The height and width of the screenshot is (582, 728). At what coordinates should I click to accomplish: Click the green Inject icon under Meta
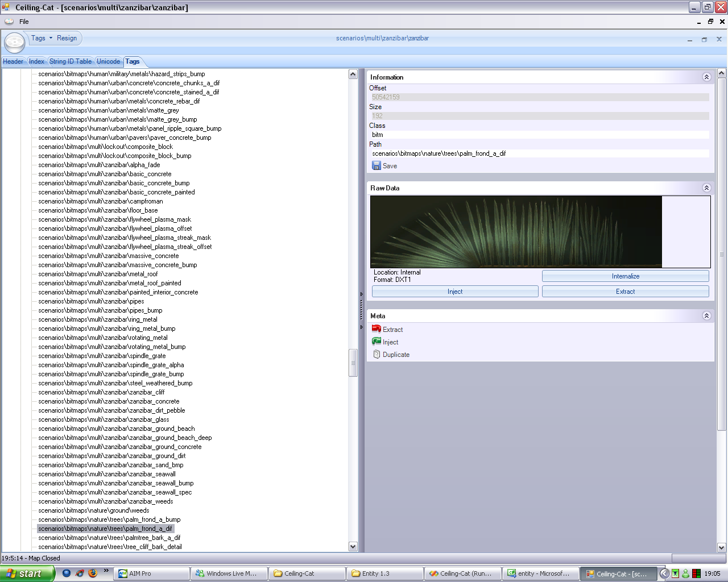pos(376,342)
